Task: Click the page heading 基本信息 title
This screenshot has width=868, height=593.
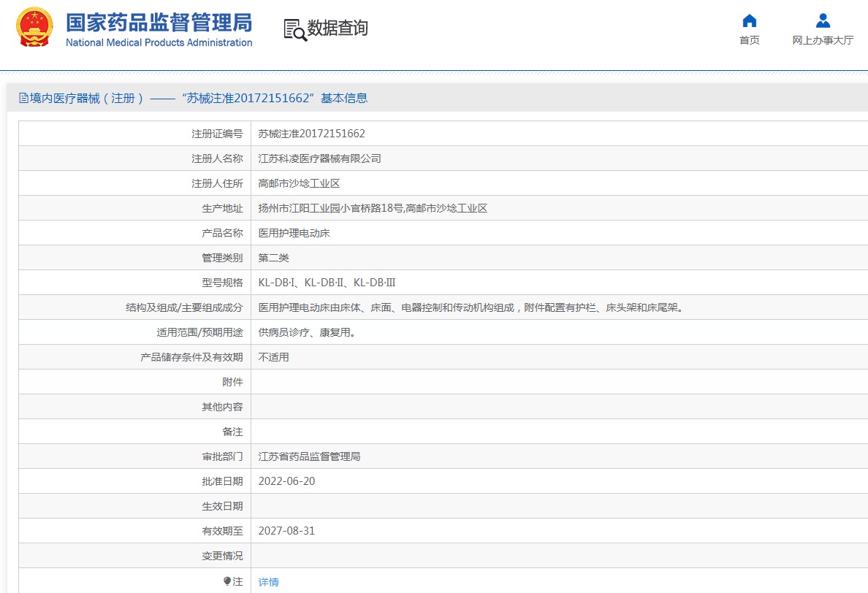Action: 344,98
